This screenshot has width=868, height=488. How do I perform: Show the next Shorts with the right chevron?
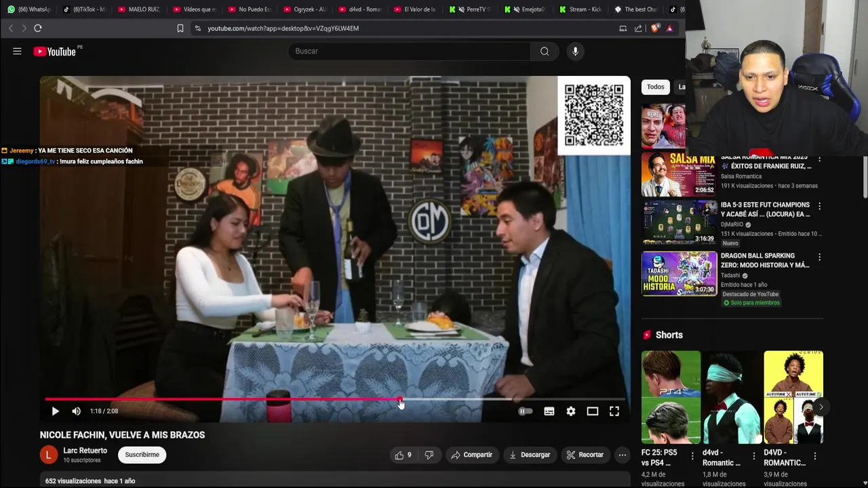821,407
